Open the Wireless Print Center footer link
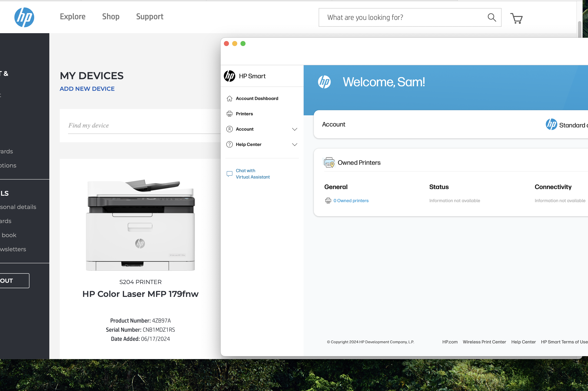 [484, 342]
